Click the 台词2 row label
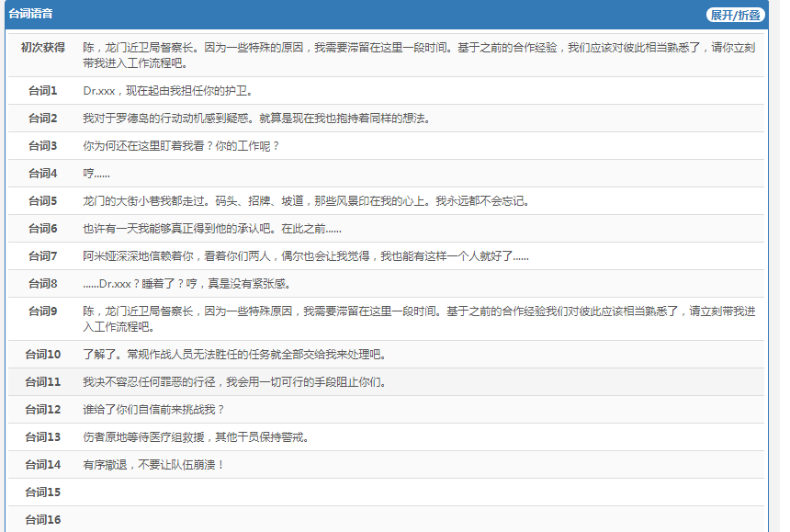Image resolution: width=790 pixels, height=532 pixels. tap(42, 119)
